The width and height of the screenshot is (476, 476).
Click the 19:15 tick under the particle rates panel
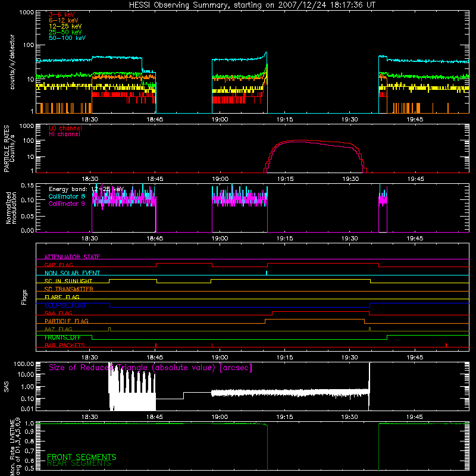285,179
